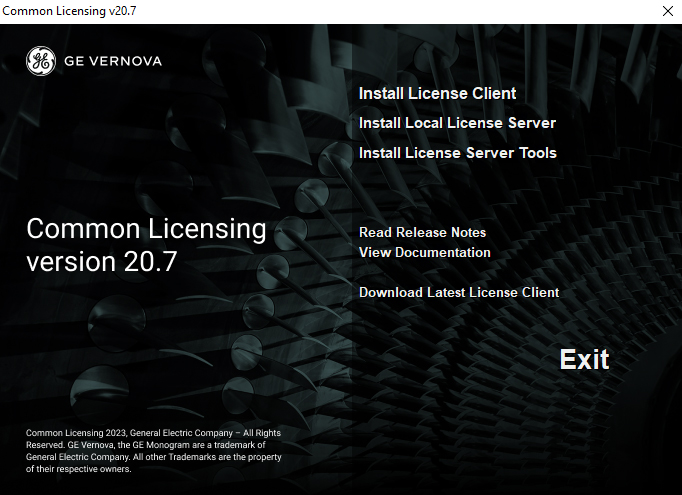Click the copyright notice text
682x495 pixels.
coord(154,451)
